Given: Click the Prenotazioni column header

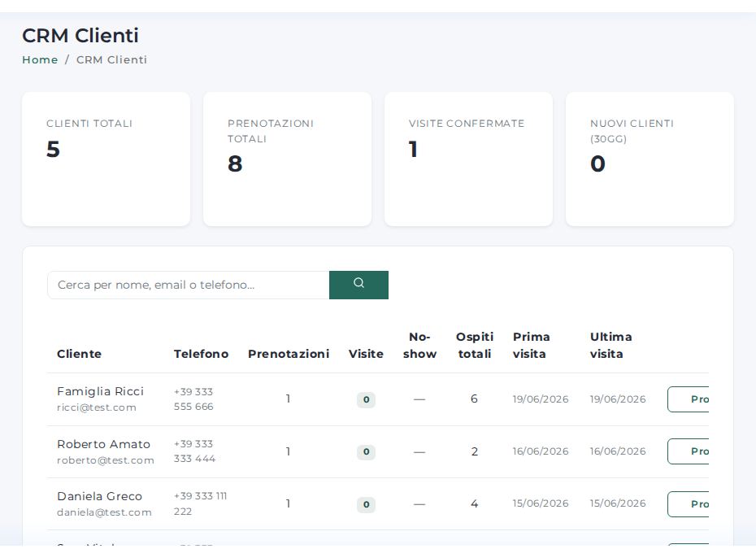Looking at the screenshot, I should 289,354.
